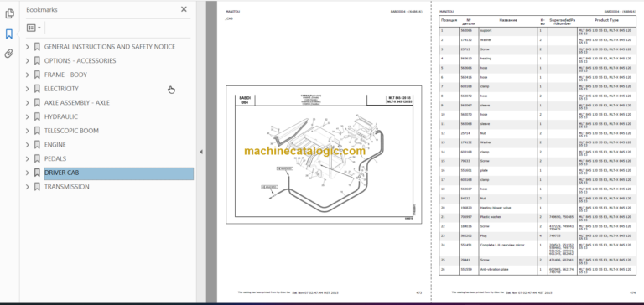Click page number 473 in footer
The width and height of the screenshot is (644, 305).
point(419,292)
